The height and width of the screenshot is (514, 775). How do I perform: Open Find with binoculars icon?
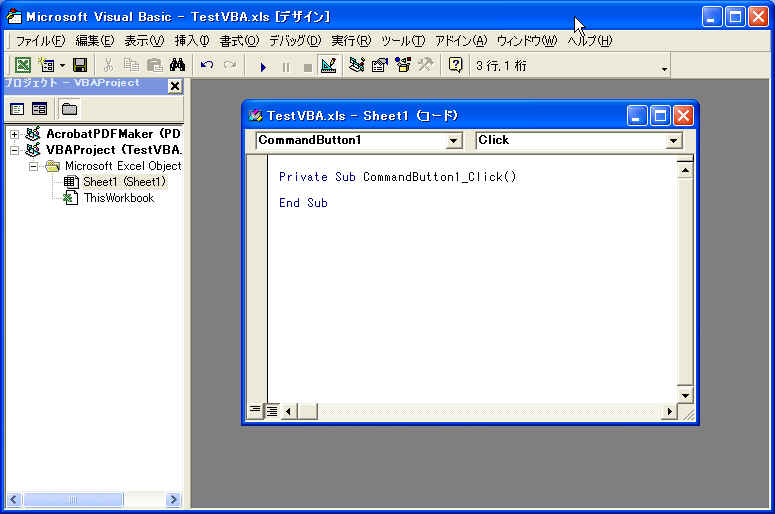[177, 65]
